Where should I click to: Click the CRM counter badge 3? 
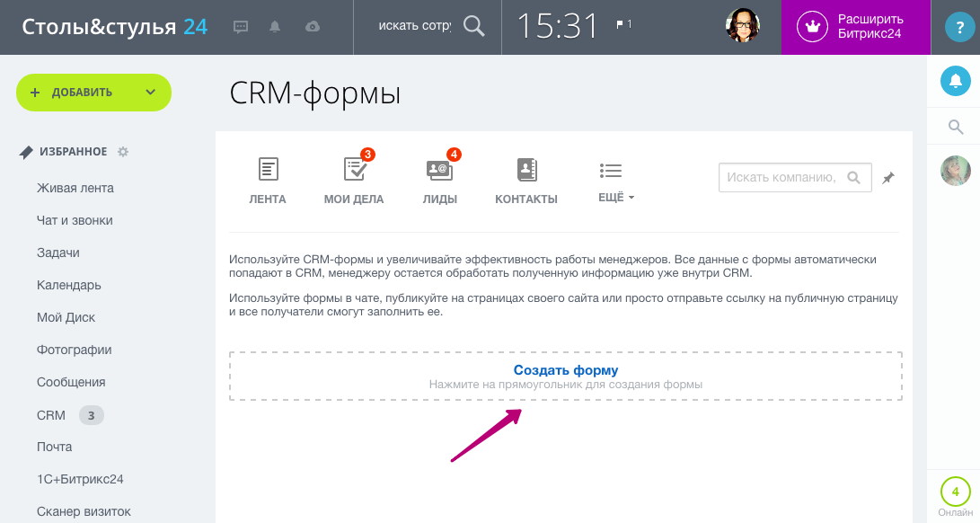(92, 415)
